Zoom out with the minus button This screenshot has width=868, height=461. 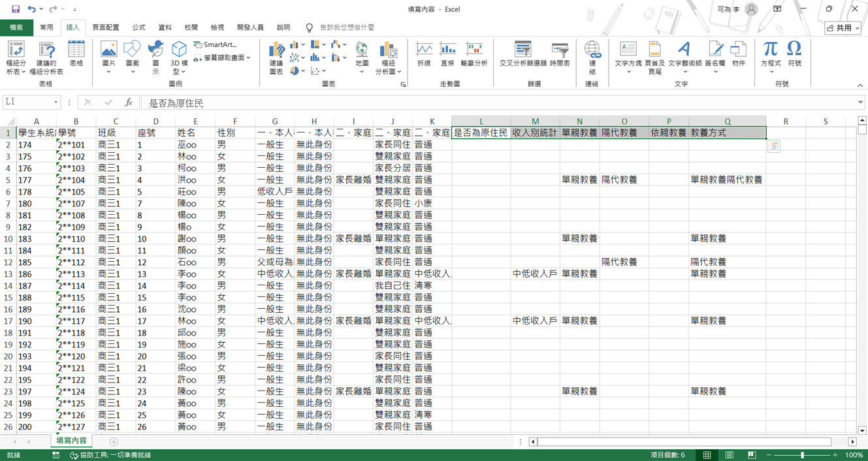coord(769,455)
